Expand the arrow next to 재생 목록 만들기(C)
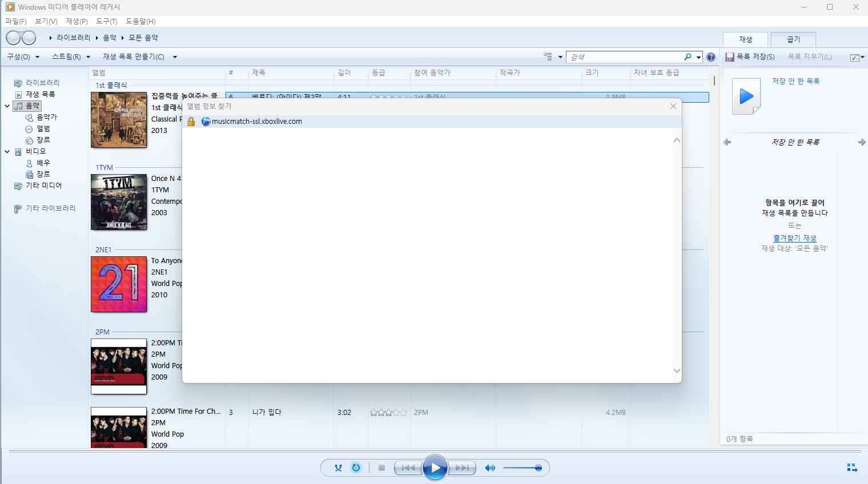Screen dimensions: 868x484 175,57
